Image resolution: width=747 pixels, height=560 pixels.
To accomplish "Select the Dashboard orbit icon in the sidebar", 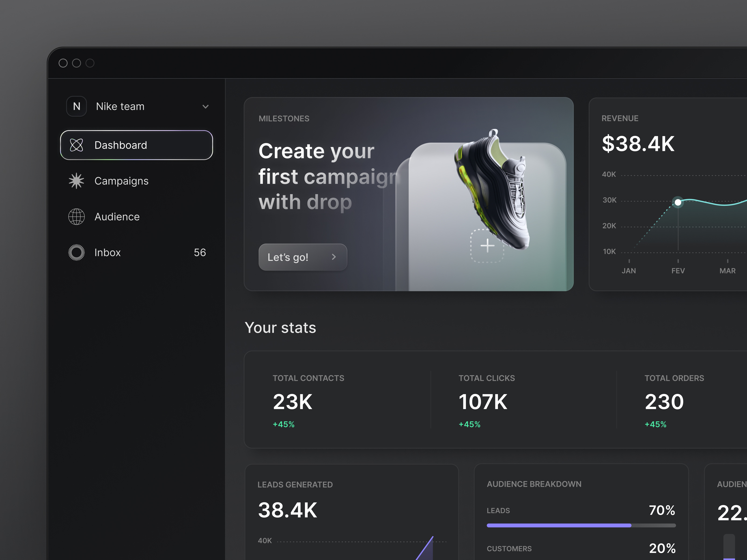I will (x=76, y=145).
